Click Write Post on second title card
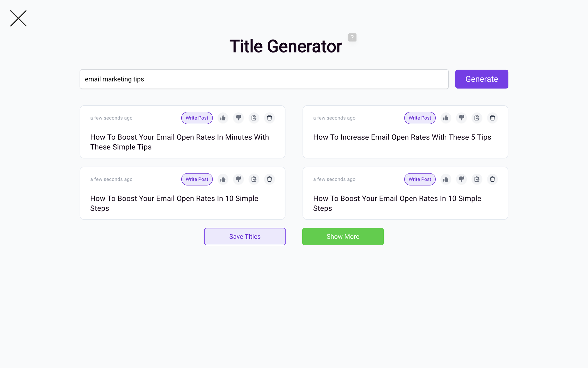This screenshot has height=368, width=588. [x=420, y=118]
